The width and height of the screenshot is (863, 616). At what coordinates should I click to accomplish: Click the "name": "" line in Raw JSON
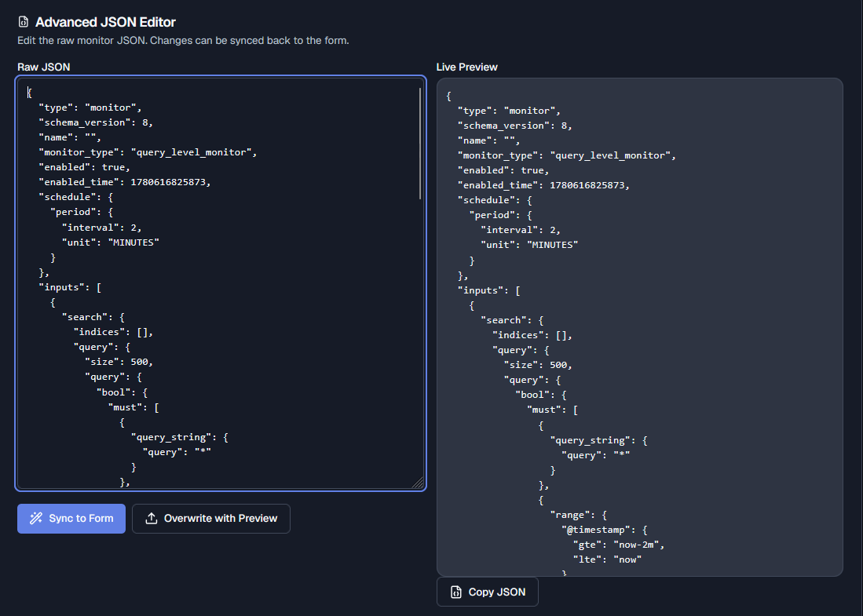tap(70, 137)
